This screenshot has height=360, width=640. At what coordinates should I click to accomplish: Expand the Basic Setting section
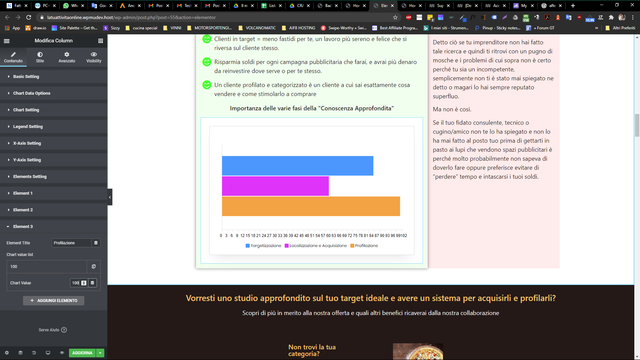coord(53,77)
